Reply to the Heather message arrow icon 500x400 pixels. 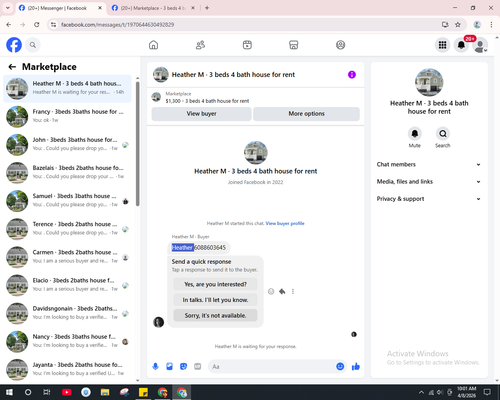tap(282, 292)
